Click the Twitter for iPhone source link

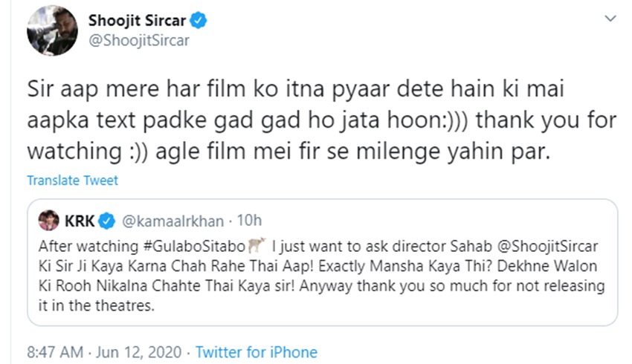click(x=257, y=352)
